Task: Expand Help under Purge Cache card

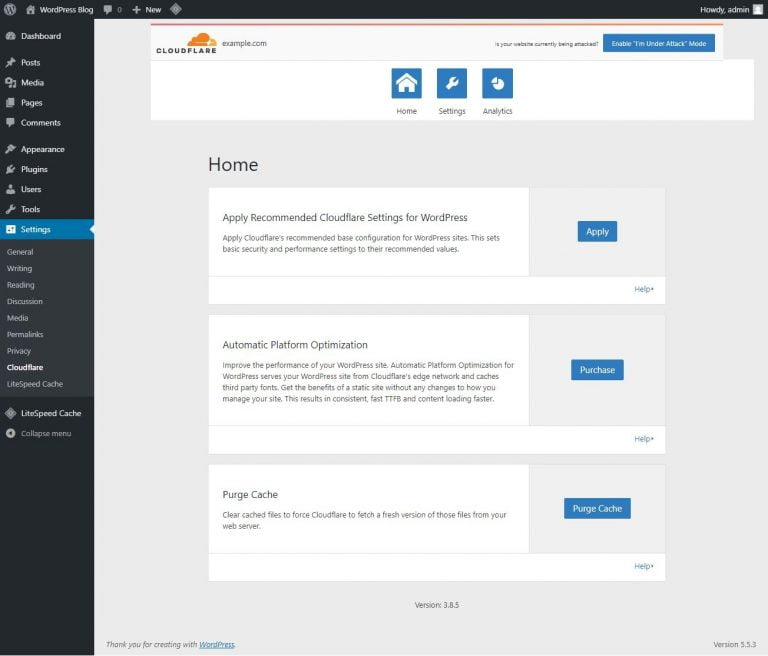Action: [x=644, y=566]
